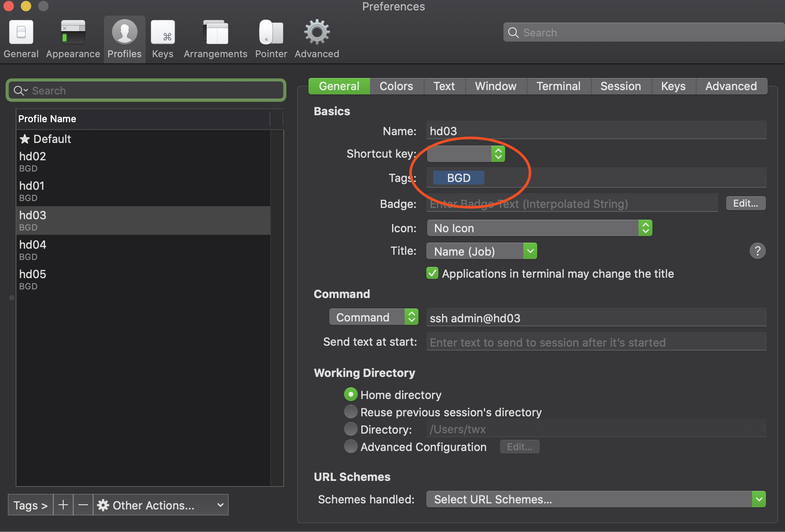
Task: Switch to the Text tab
Action: [x=444, y=86]
